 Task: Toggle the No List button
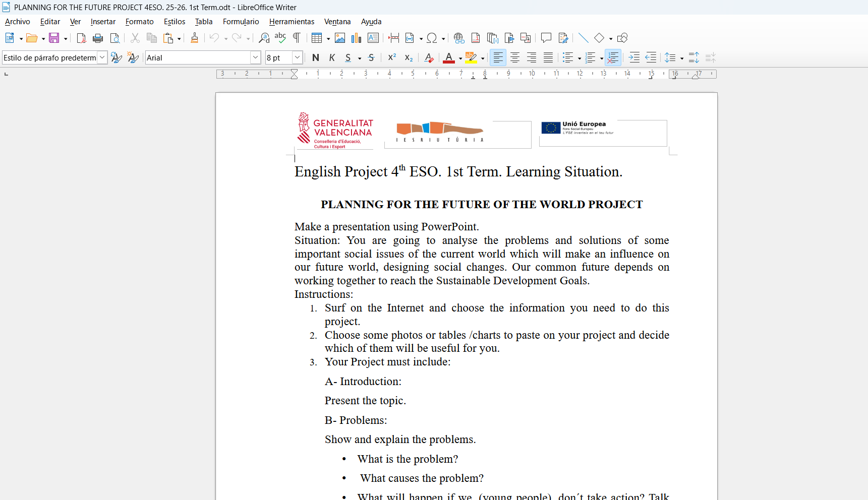click(x=613, y=58)
